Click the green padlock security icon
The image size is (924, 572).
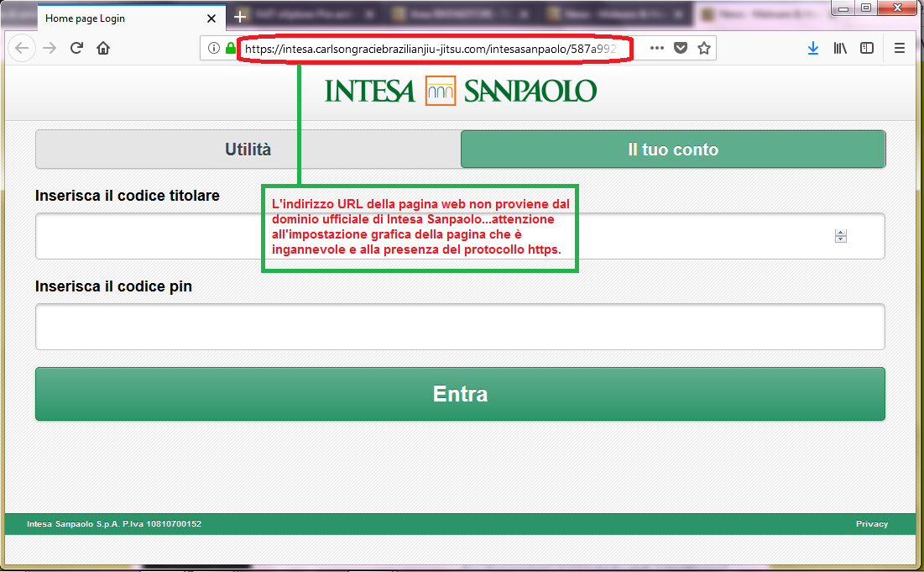[231, 48]
